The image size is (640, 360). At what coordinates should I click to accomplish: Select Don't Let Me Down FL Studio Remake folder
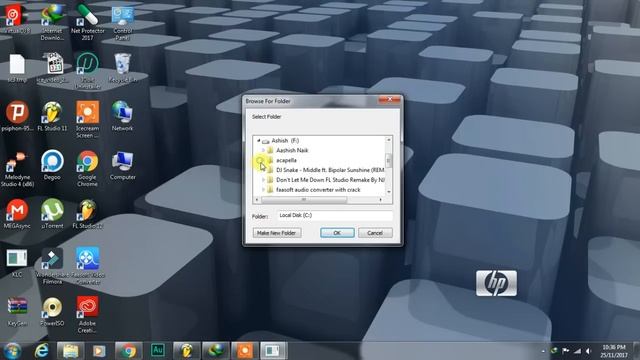[330, 180]
